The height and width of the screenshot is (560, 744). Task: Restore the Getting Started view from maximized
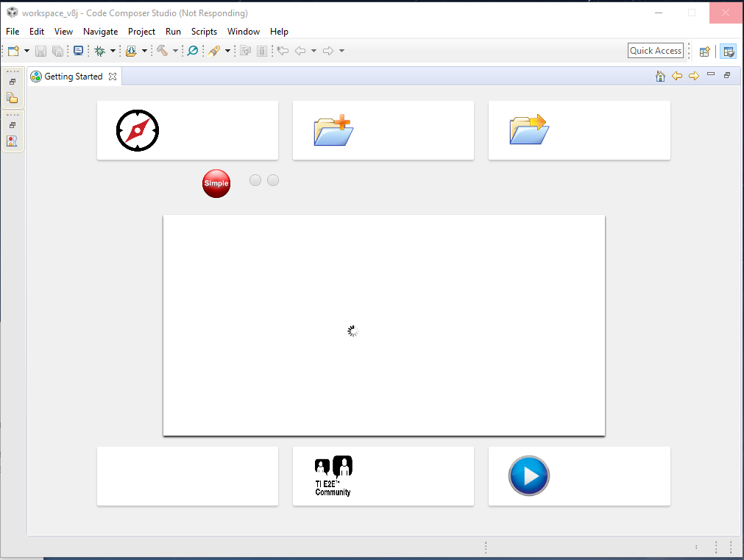pyautogui.click(x=727, y=75)
